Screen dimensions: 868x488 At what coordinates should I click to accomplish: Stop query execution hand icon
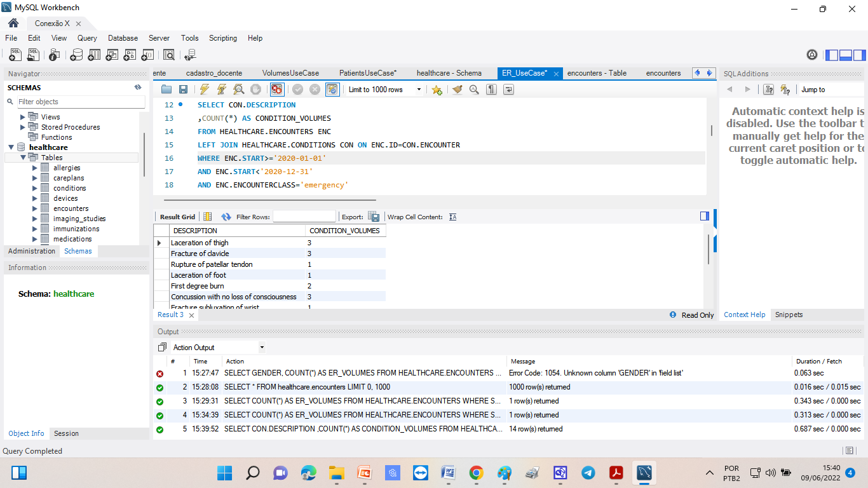pos(255,90)
